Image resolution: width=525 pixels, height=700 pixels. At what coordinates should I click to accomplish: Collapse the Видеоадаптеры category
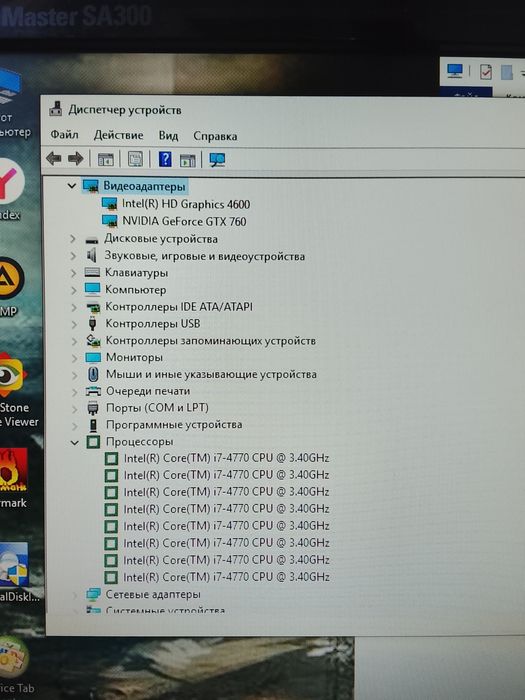pos(72,186)
